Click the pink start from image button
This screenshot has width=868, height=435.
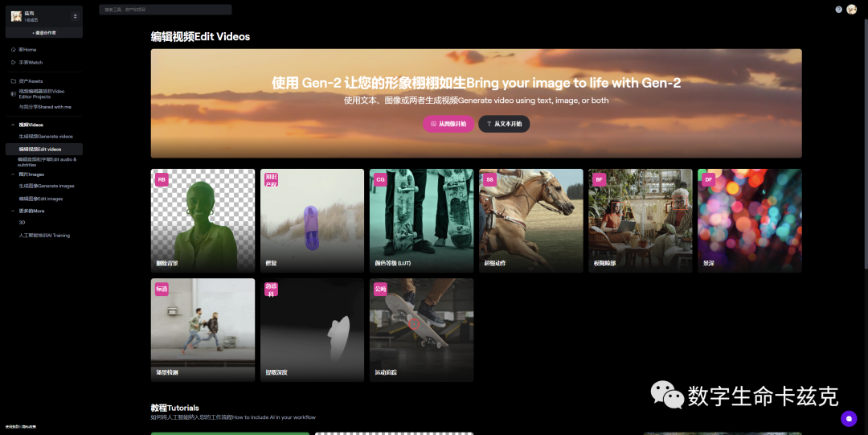[448, 124]
